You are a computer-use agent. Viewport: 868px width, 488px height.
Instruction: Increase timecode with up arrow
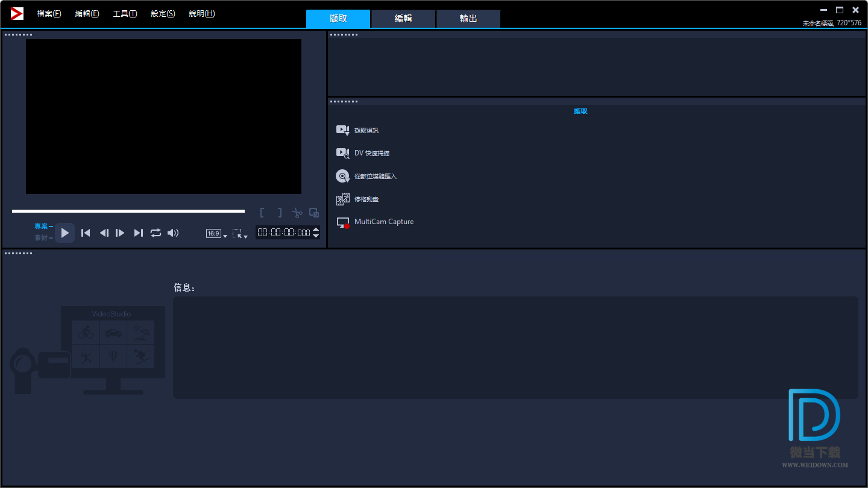(x=316, y=230)
